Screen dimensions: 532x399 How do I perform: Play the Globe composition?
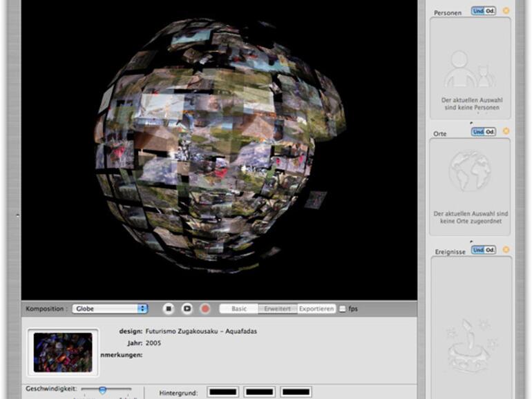point(187,309)
